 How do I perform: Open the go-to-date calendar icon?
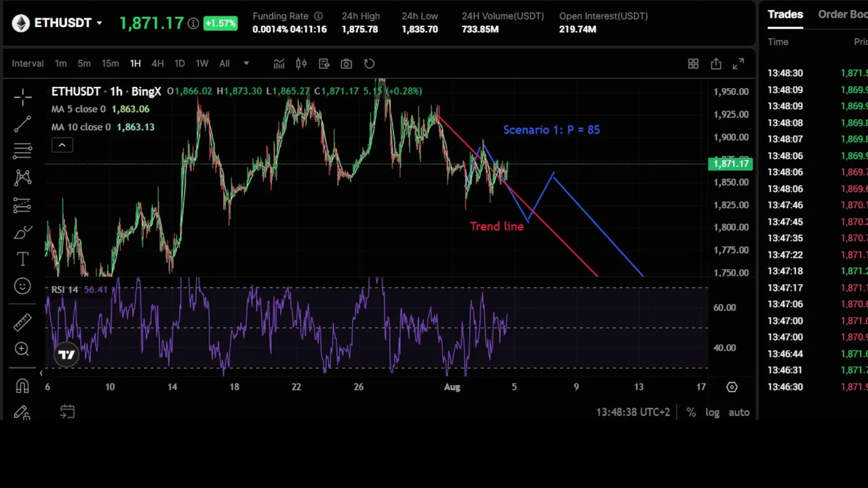pos(67,411)
